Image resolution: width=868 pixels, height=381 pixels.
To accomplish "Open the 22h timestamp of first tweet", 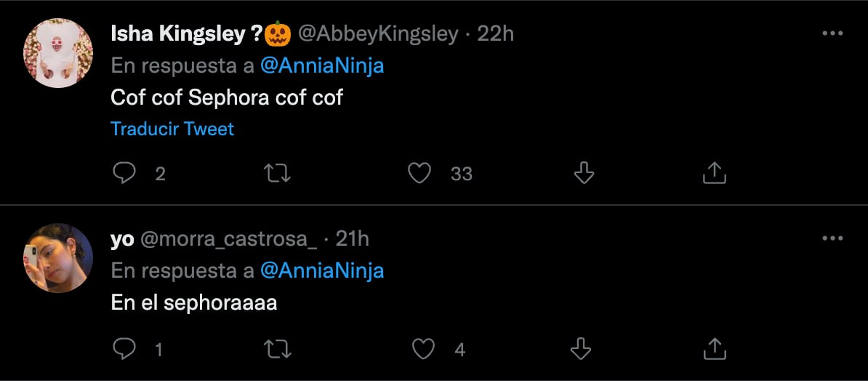I will [x=496, y=33].
